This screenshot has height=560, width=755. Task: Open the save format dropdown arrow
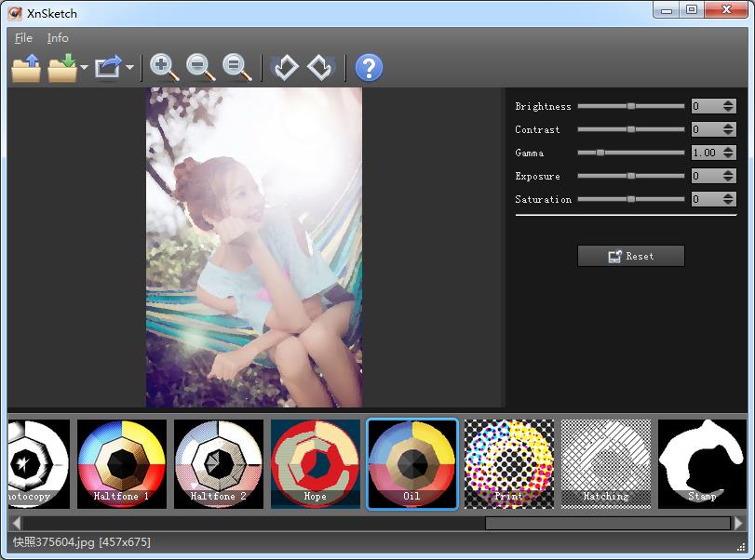click(83, 68)
